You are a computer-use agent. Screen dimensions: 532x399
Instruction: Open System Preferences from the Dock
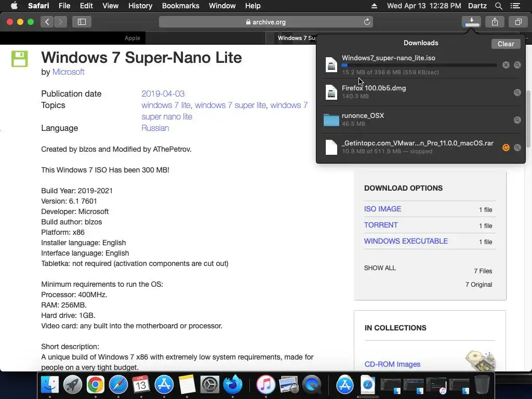click(210, 385)
